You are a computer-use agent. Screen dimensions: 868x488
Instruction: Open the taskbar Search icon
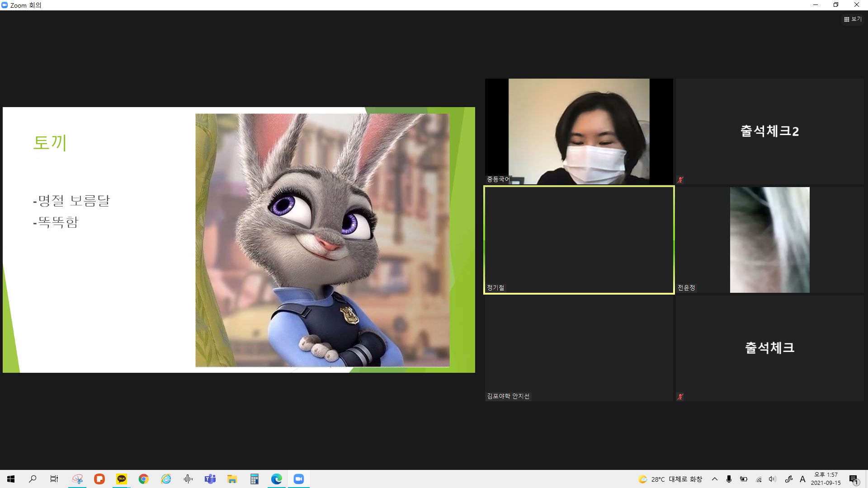pyautogui.click(x=33, y=479)
